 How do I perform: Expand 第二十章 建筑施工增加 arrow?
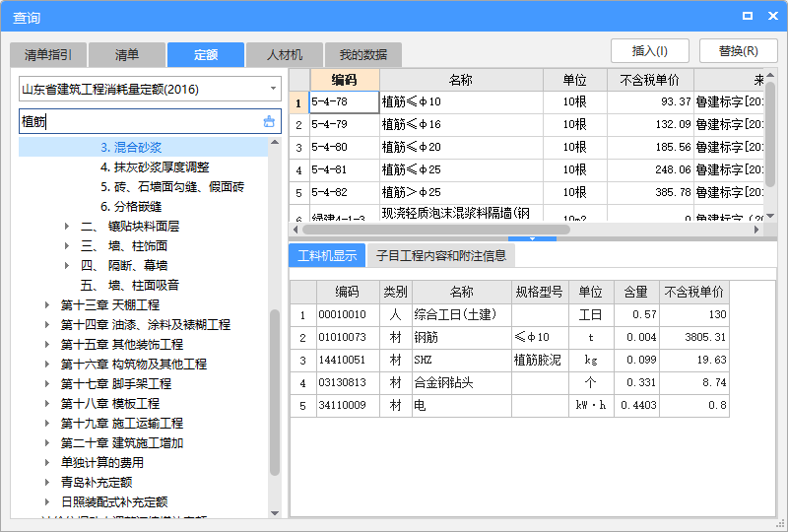(x=47, y=443)
